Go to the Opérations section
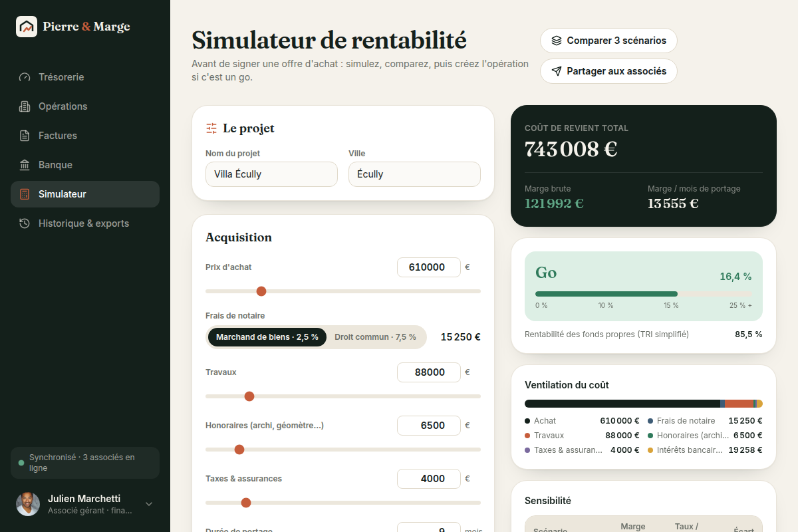Screen dimensions: 798x532 (x=85, y=106)
